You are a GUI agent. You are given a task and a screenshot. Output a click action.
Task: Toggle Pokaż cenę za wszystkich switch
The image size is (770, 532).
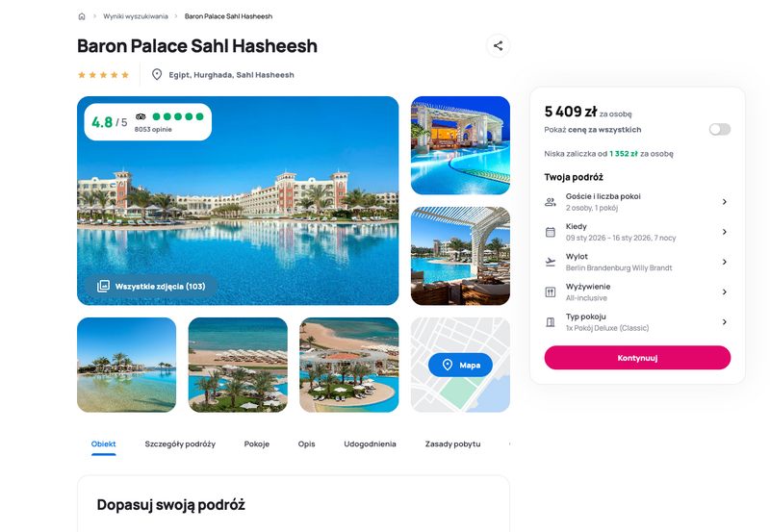[719, 129]
